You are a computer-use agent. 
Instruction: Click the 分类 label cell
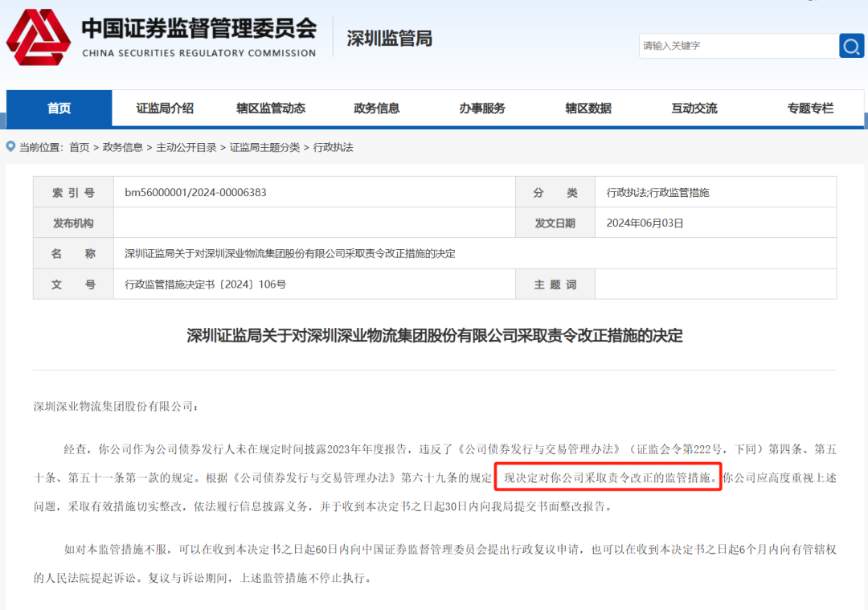tap(555, 192)
